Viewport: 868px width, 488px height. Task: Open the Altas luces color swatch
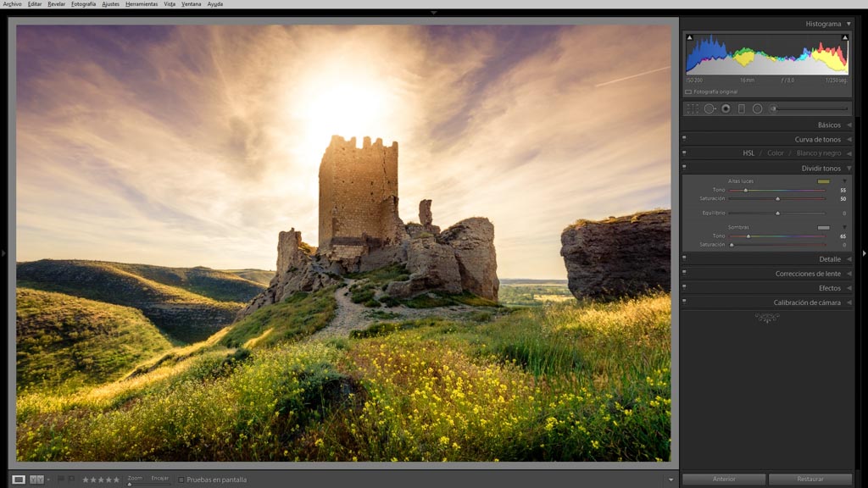(823, 181)
